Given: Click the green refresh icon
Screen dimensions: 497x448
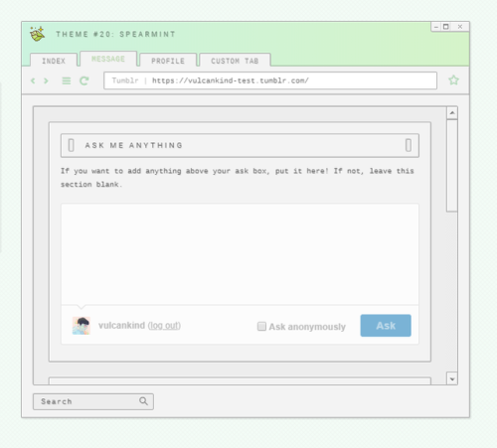Looking at the screenshot, I should (84, 80).
